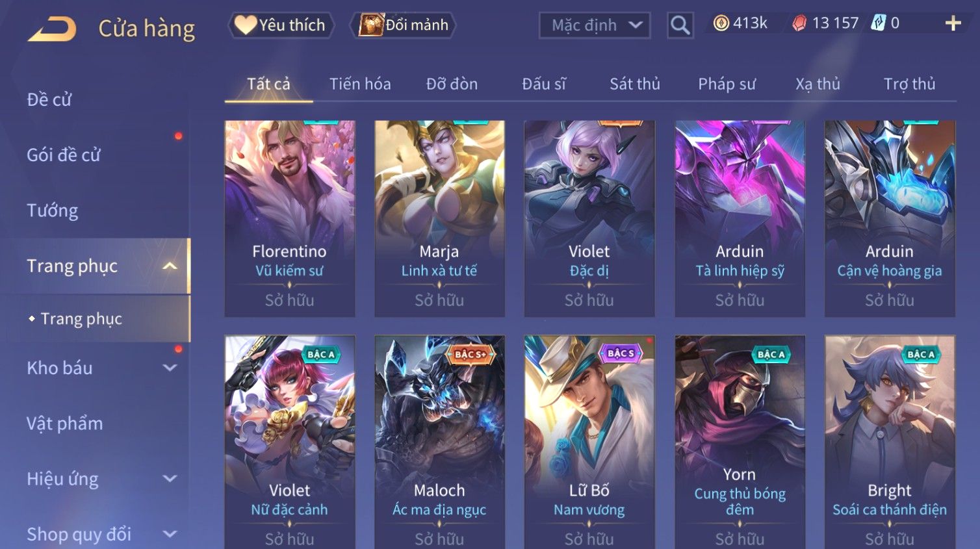
Task: Expand the Kho báu sidebar section
Action: coord(170,368)
